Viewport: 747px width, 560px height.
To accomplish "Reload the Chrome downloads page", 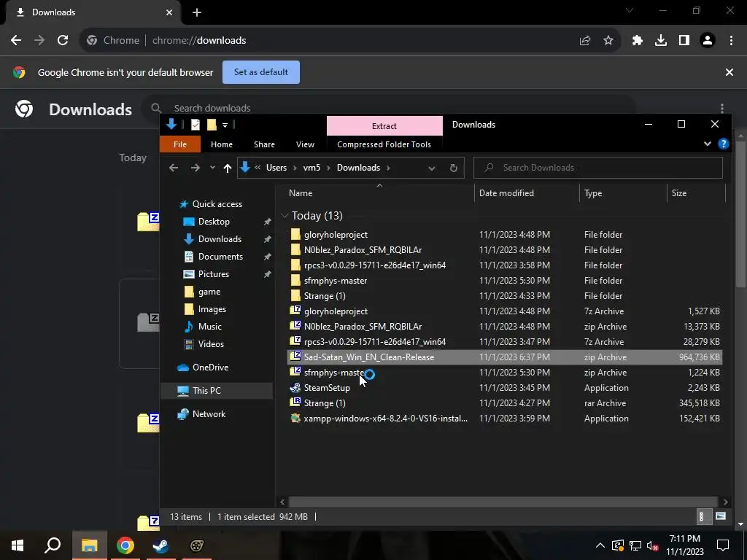I will tap(63, 41).
